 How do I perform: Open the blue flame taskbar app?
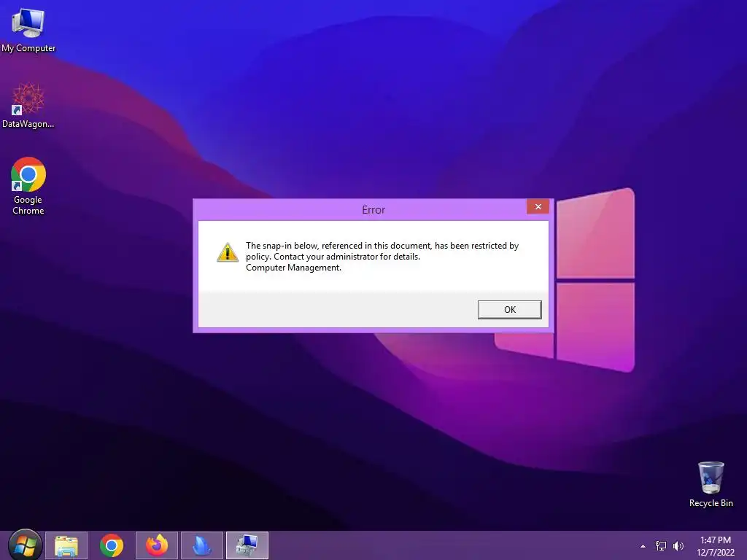point(202,545)
